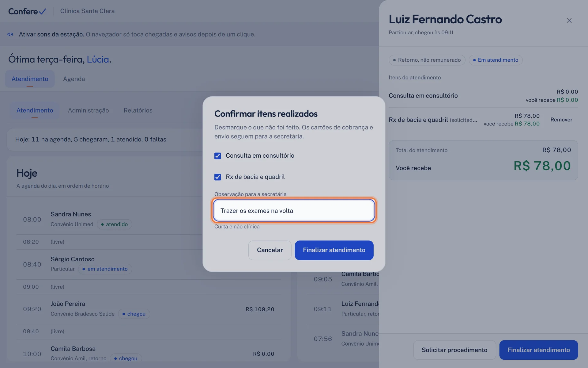The height and width of the screenshot is (368, 588).
Task: Open Sandra Nunes 08:00 appointment
Action: tap(148, 219)
